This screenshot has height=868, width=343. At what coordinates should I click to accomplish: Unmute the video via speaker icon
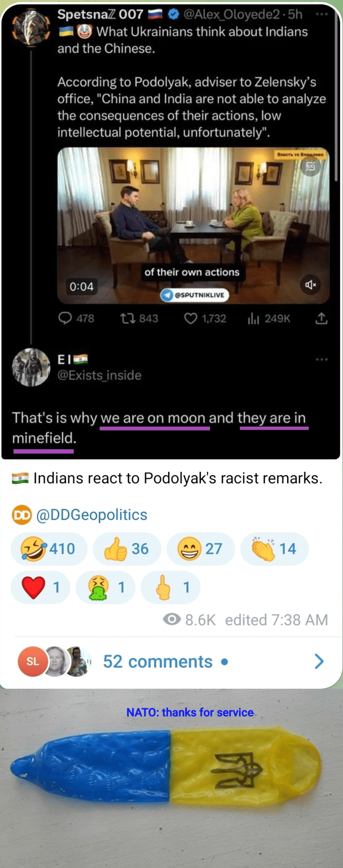tap(310, 285)
